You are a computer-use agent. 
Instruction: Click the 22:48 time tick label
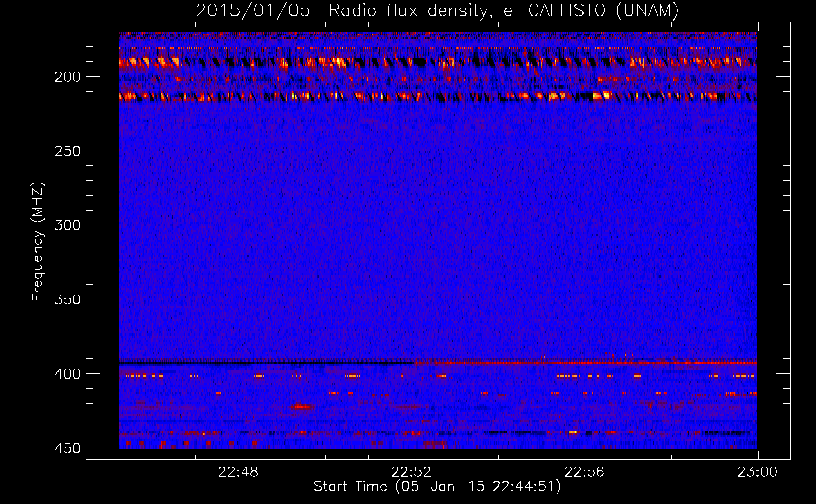(x=239, y=472)
